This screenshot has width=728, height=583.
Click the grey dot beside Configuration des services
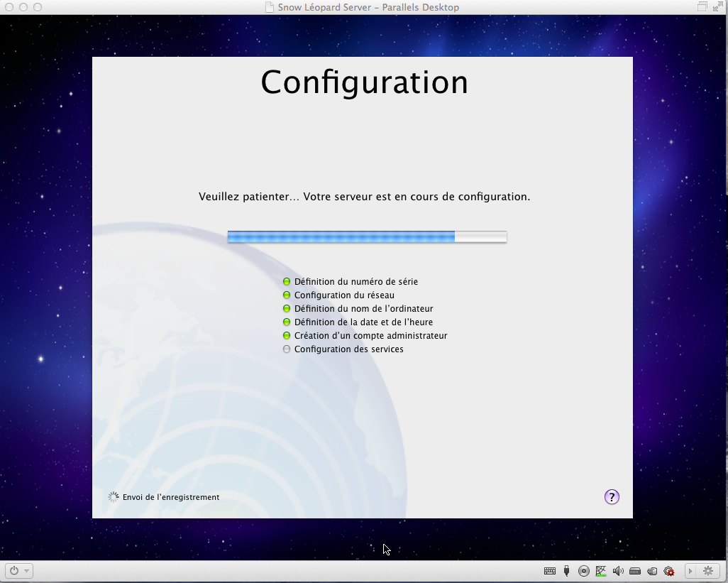(287, 349)
